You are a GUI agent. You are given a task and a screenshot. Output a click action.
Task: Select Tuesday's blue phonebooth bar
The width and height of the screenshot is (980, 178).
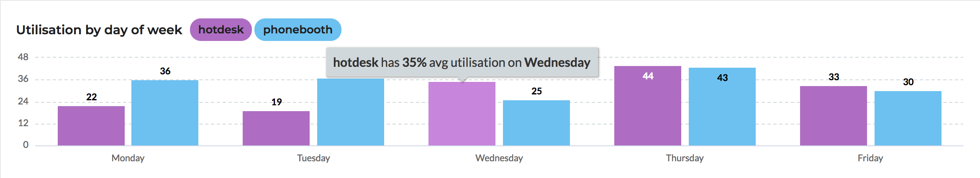tap(351, 112)
